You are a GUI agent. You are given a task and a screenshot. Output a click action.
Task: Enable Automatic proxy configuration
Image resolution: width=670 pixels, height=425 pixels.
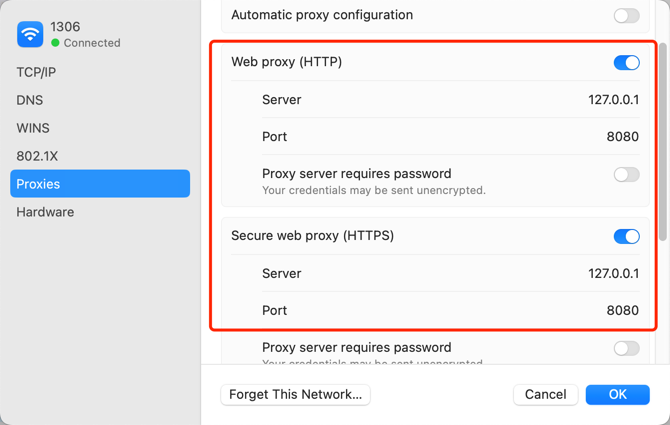(626, 15)
